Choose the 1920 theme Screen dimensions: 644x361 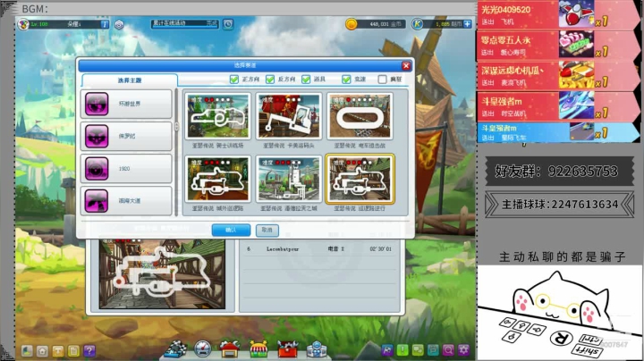tap(126, 169)
